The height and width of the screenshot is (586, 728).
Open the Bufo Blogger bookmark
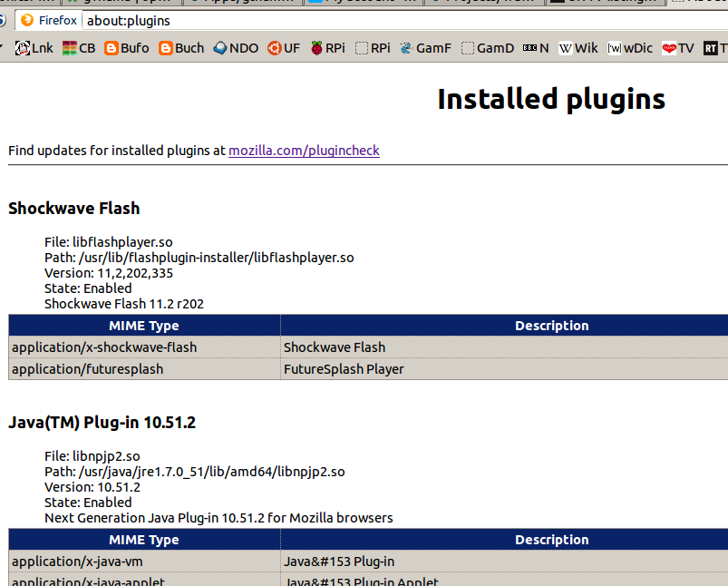[127, 48]
